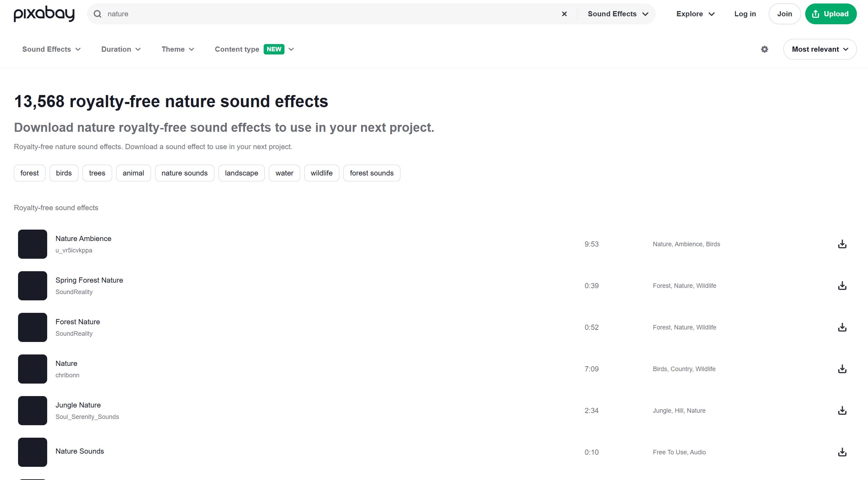The width and height of the screenshot is (868, 480).
Task: Open the Explore menu
Action: tap(695, 14)
